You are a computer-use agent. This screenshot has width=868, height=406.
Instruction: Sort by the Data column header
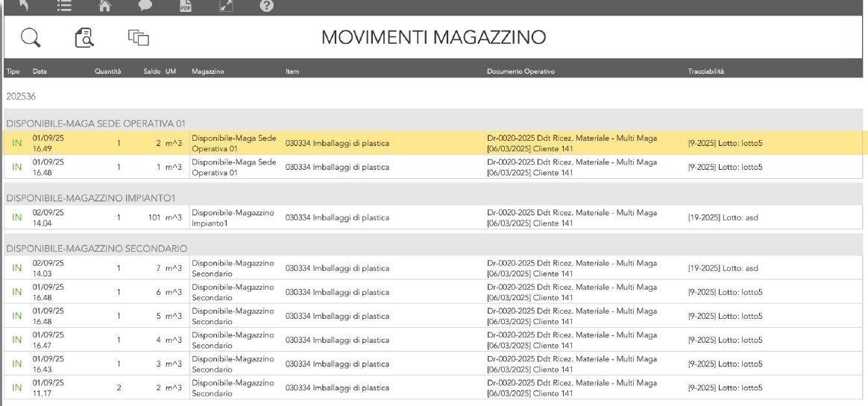[x=40, y=72]
